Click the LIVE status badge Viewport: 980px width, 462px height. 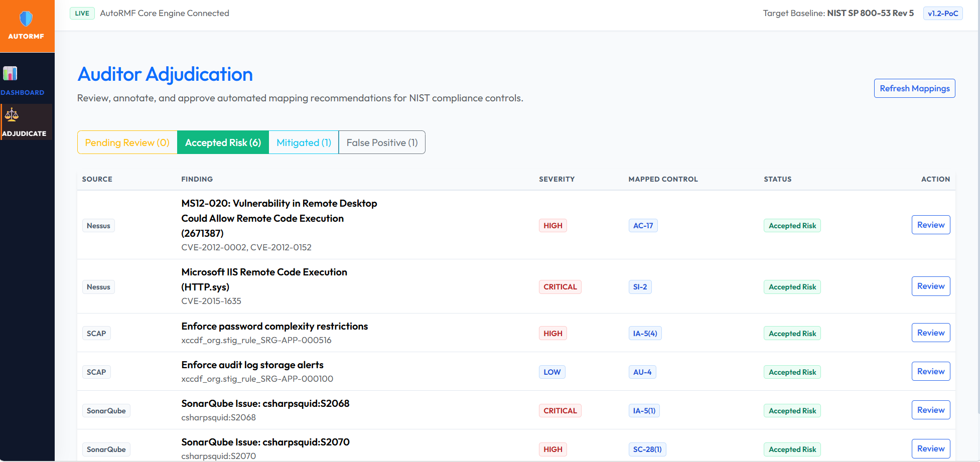(x=82, y=13)
